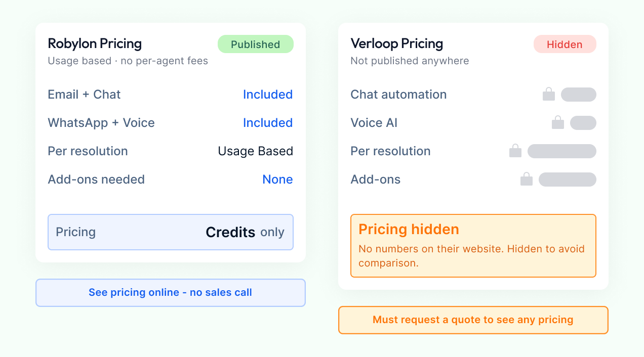
Task: Click the gray placeholder pill for Voice AI
Action: [583, 123]
